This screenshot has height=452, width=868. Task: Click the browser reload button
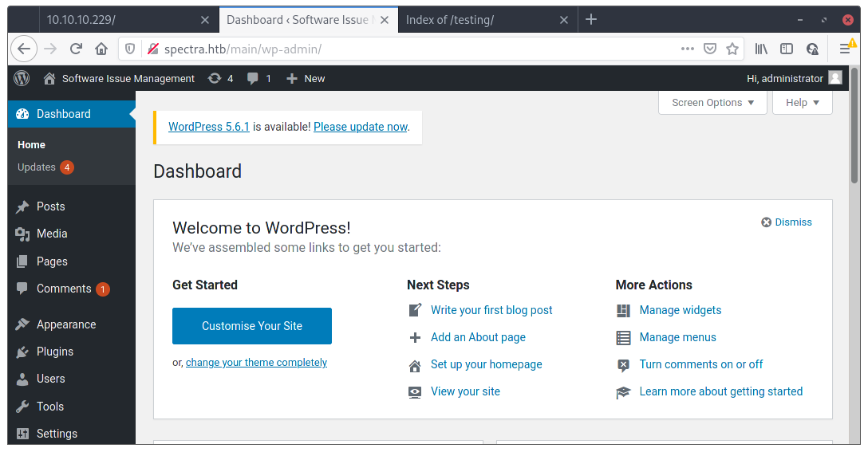(76, 49)
